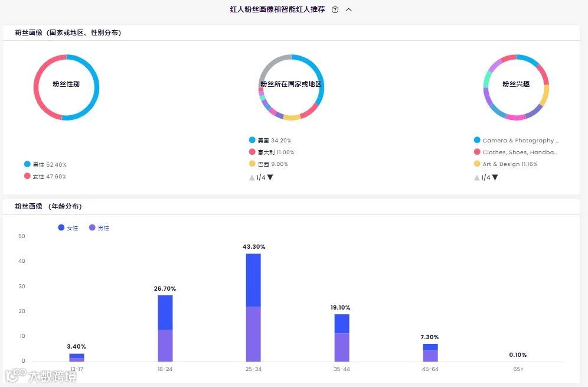Toggle Art & Design 11.16% legend entry

tap(505, 164)
